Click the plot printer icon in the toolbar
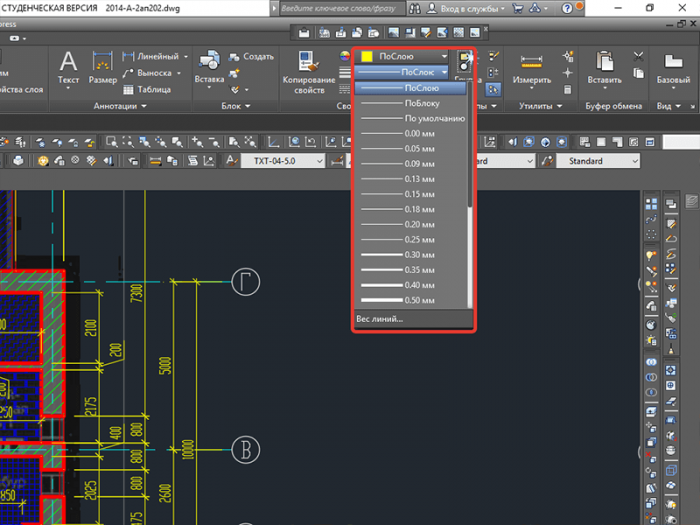This screenshot has width=700, height=525. pyautogui.click(x=18, y=161)
